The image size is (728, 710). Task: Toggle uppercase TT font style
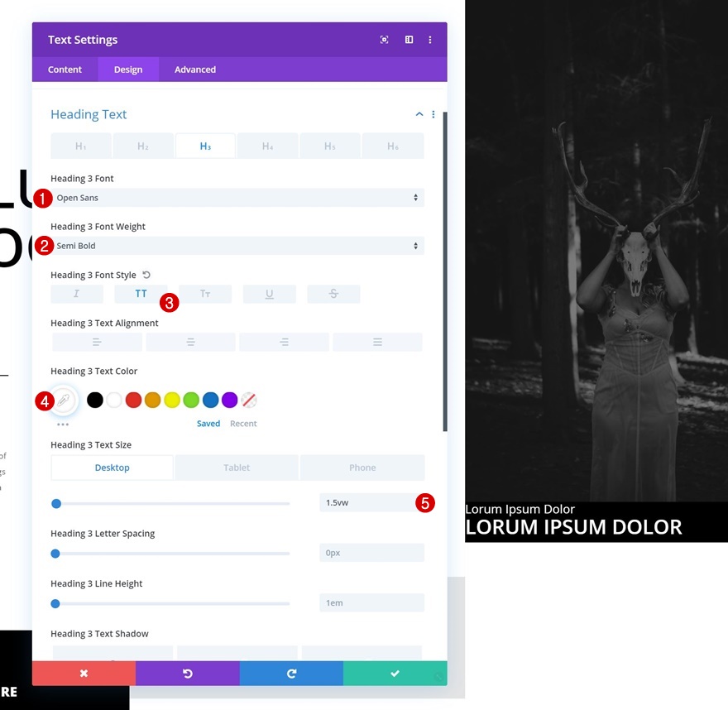coord(141,294)
